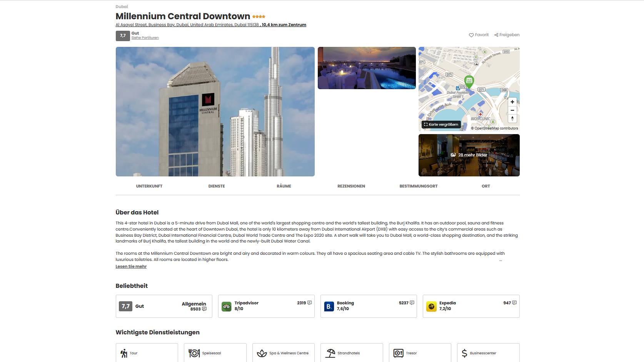This screenshot has width=644, height=362.
Task: Open the UNTERKUNFT tab
Action: pyautogui.click(x=149, y=186)
